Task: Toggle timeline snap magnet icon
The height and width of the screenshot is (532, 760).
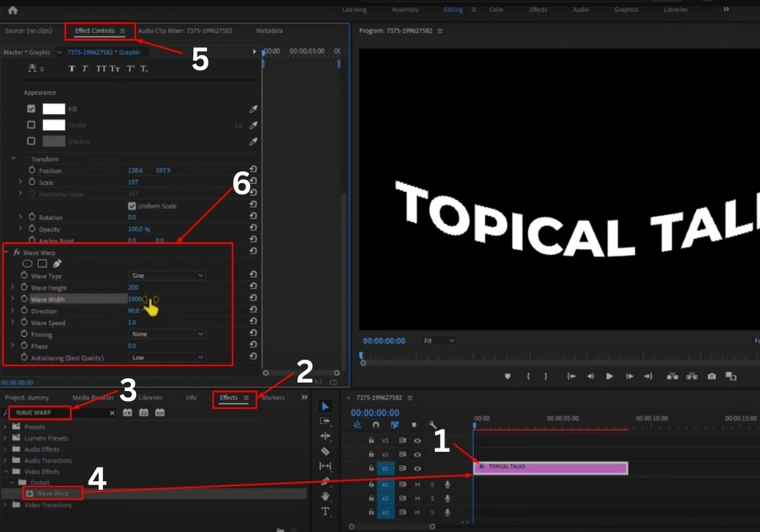Action: coord(376,425)
